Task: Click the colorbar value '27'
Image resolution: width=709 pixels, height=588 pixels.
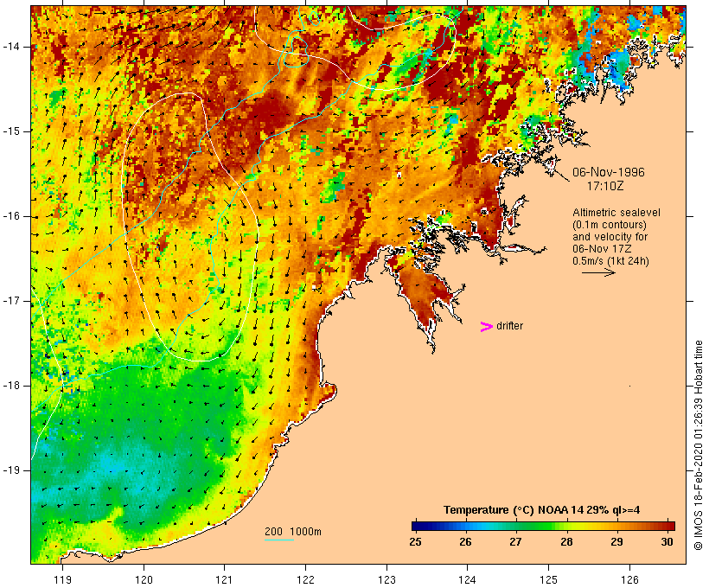Action: tap(516, 541)
